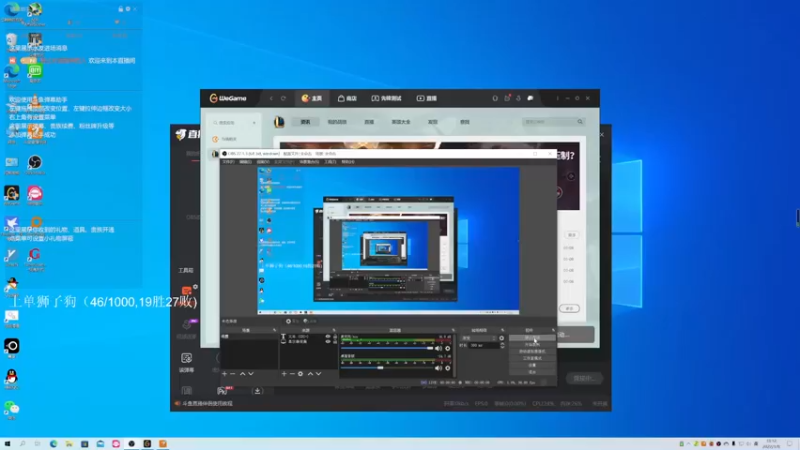The width and height of the screenshot is (800, 450).
Task: Mute the desktop audio mixer channel
Action: click(438, 368)
